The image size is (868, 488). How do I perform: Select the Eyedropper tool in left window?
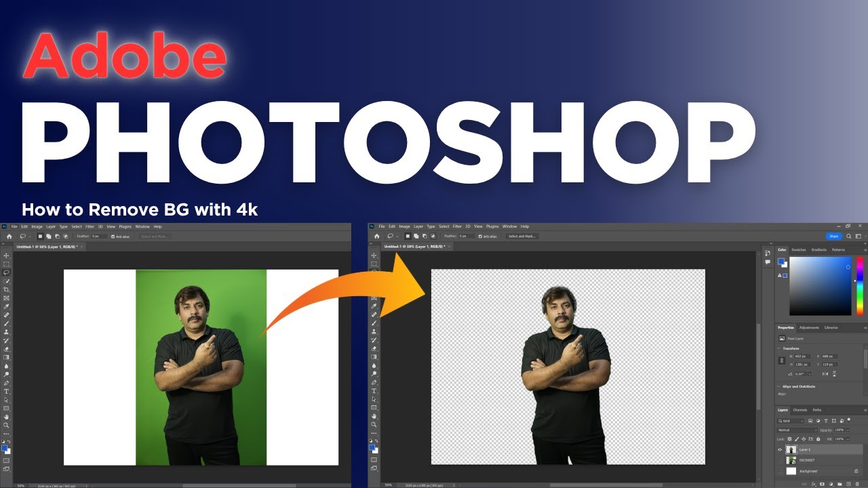point(6,306)
